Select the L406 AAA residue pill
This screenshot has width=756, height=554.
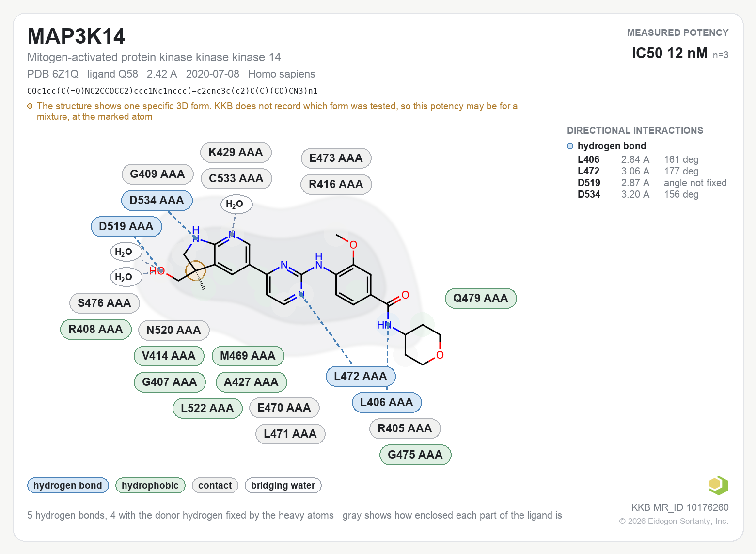387,402
